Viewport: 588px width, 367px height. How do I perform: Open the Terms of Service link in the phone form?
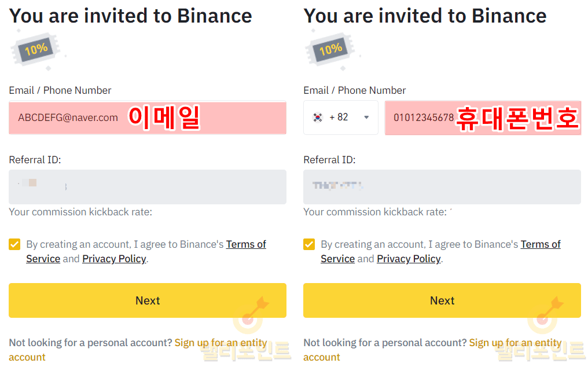[x=541, y=244]
